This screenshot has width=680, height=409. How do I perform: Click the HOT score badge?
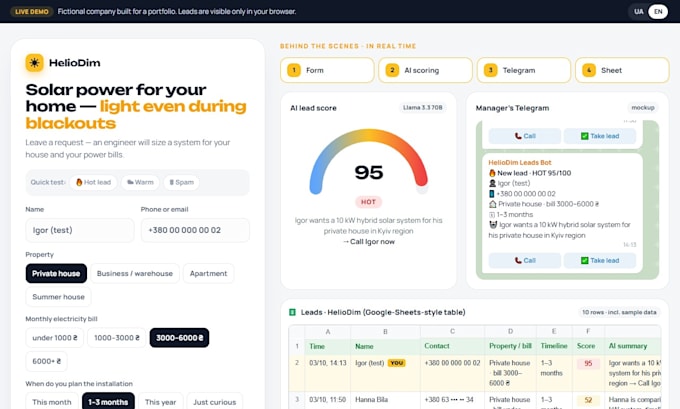pos(368,202)
